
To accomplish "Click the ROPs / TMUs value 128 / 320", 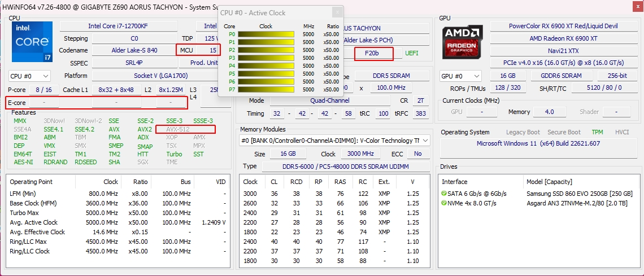I will click(508, 88).
